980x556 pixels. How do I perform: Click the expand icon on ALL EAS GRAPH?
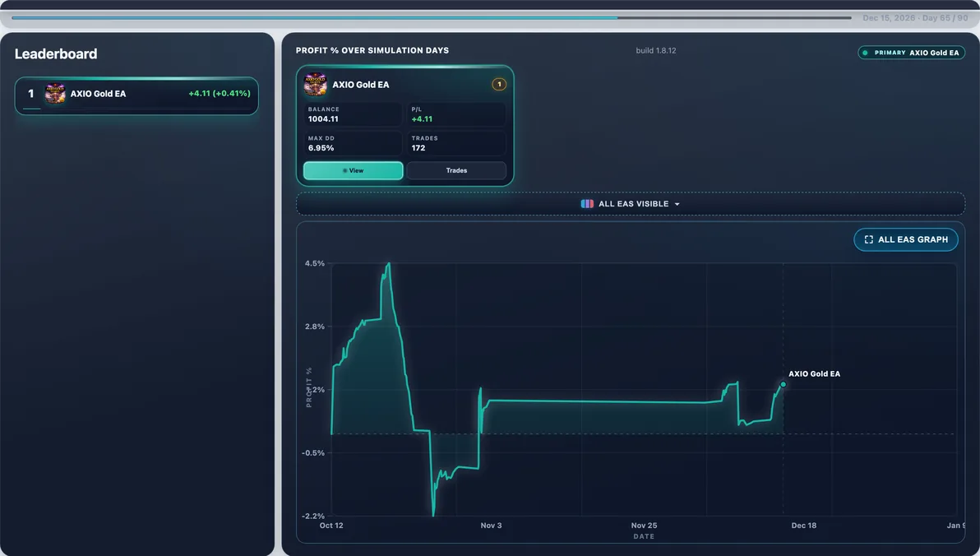click(868, 239)
